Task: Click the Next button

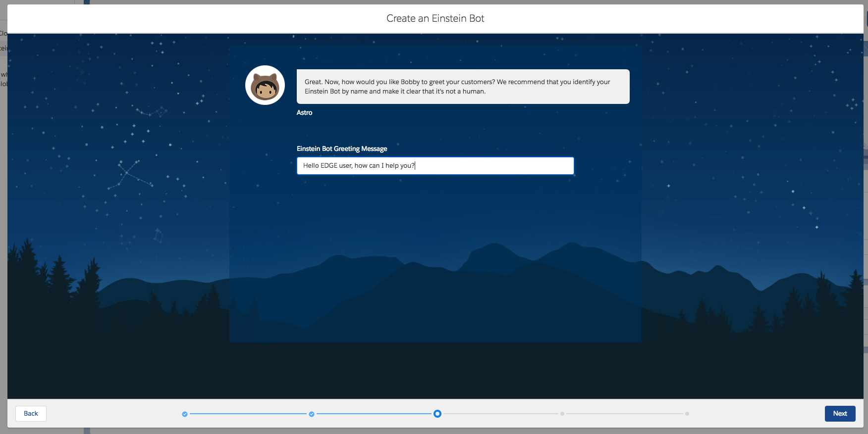Action: pos(840,414)
